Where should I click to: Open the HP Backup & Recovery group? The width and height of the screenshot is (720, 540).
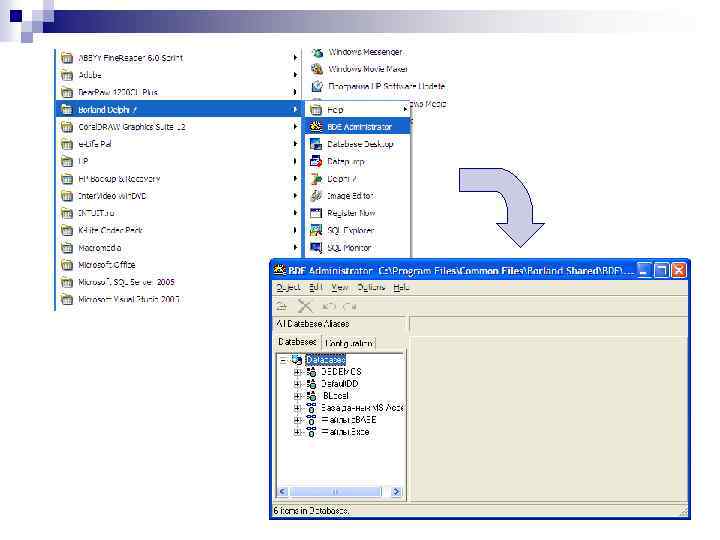[178, 179]
